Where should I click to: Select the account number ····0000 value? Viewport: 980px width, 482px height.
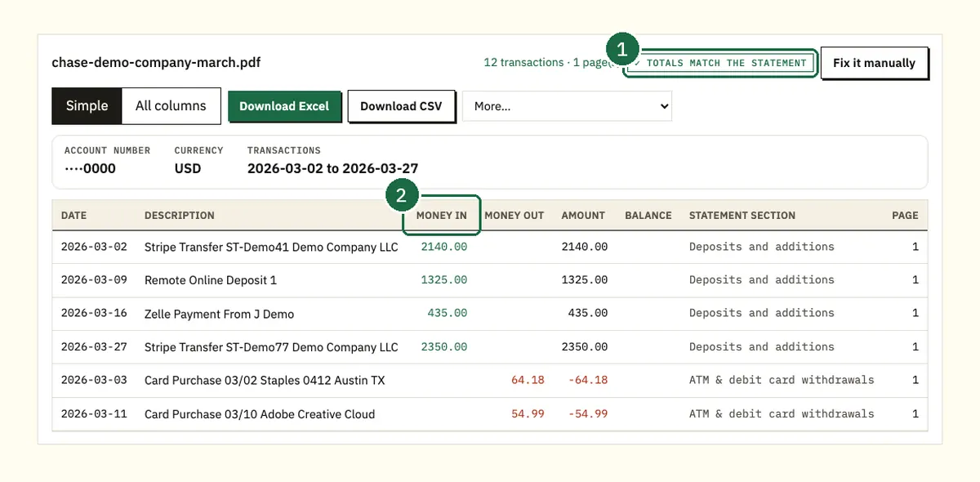90,168
